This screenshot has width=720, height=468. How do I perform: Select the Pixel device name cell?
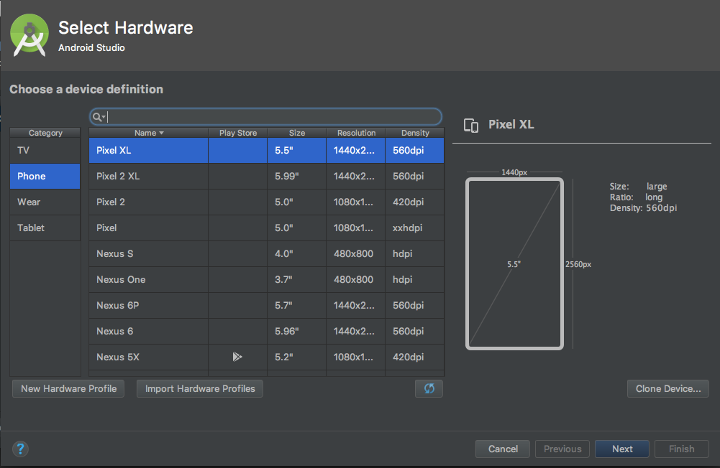[148, 228]
